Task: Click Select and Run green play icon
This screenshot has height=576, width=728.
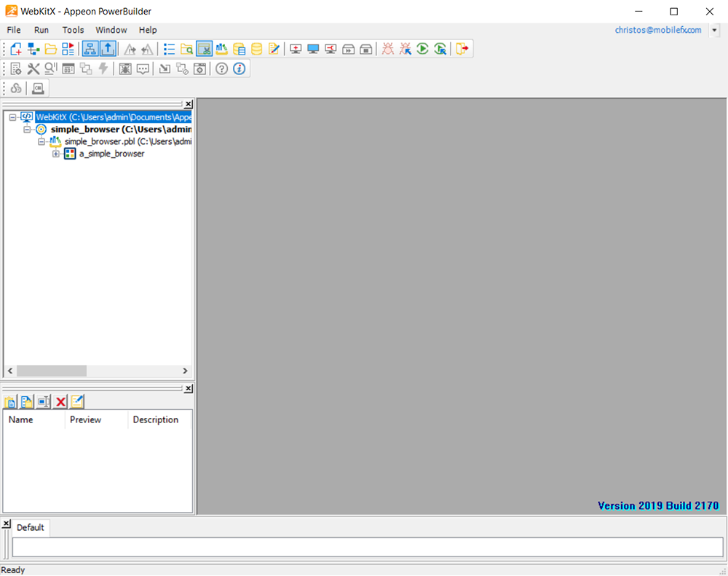Action: point(440,49)
